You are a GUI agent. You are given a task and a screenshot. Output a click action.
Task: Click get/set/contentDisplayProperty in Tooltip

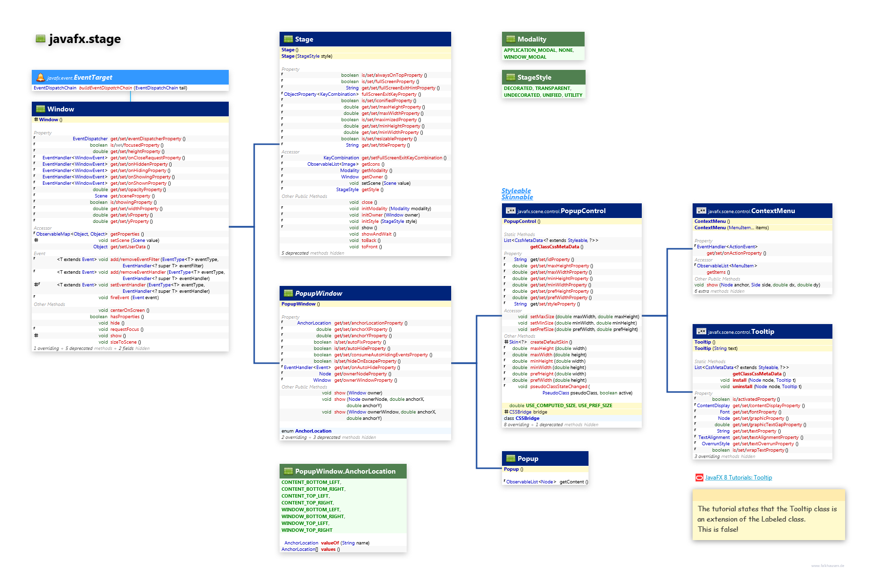coord(766,406)
